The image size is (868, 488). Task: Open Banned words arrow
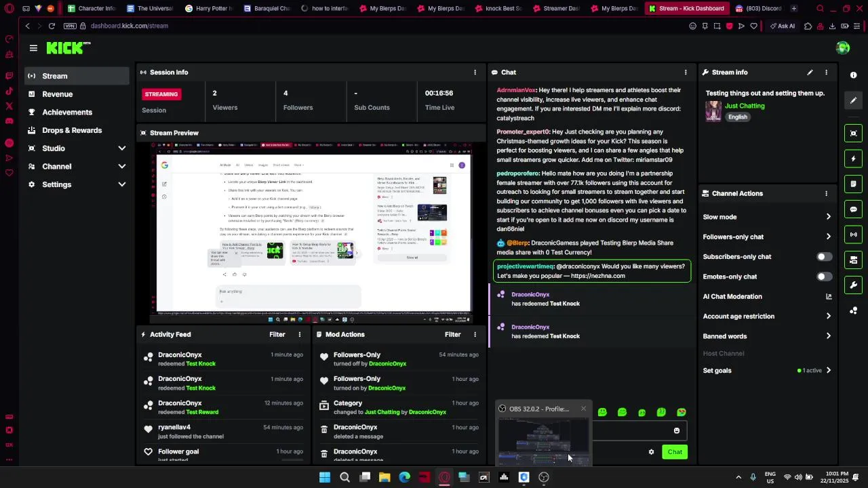pos(828,336)
